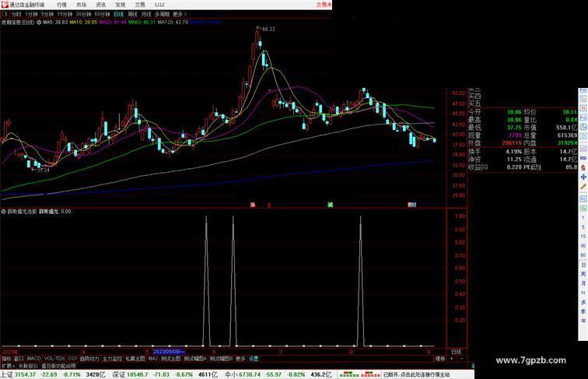Click the 日 day button in right toolbar
588x379 pixels.
tap(583, 265)
